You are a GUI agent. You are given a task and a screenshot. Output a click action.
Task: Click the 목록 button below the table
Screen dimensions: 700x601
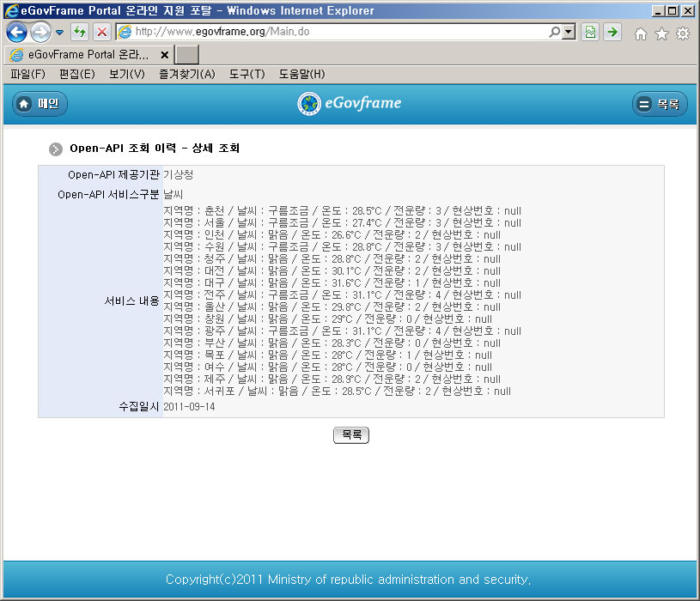[350, 435]
